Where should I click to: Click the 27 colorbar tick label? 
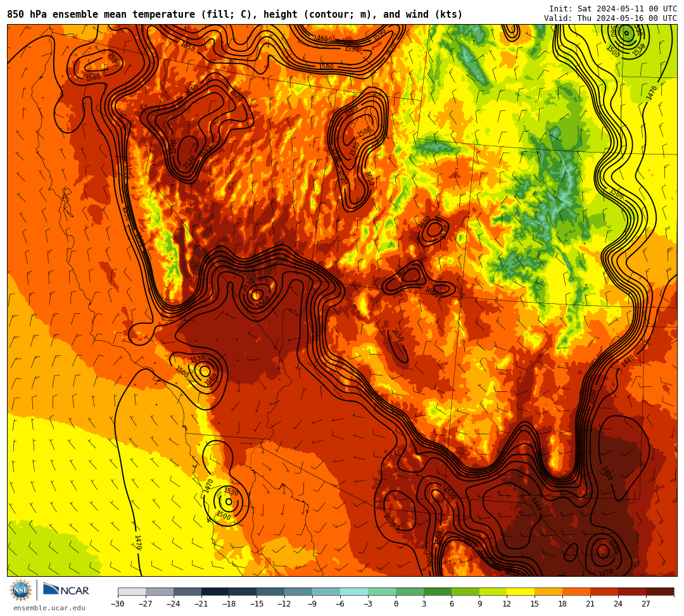(646, 604)
